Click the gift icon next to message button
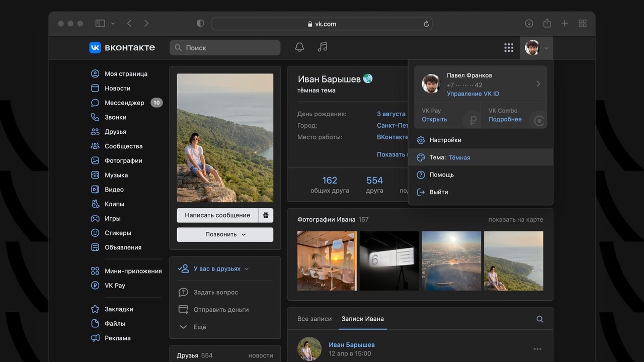 (x=266, y=215)
